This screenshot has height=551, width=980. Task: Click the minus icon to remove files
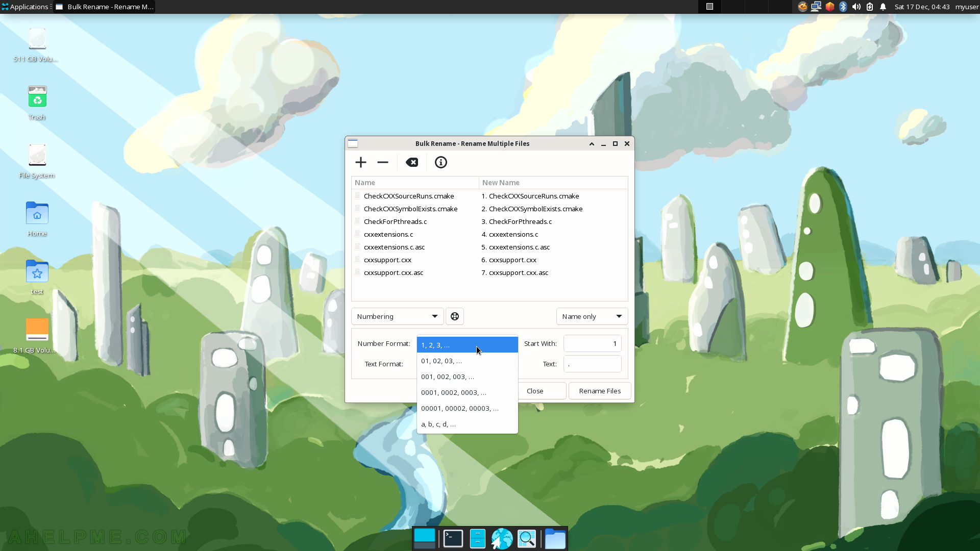point(383,162)
